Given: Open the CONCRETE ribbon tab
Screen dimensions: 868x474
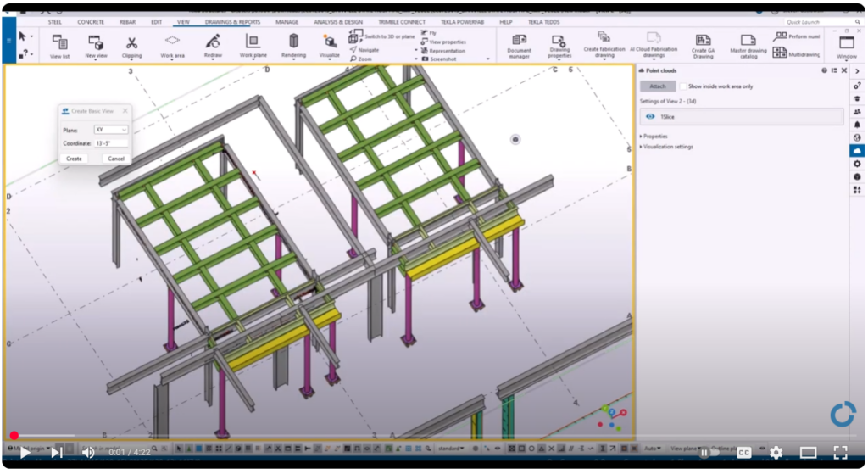Looking at the screenshot, I should click(x=91, y=22).
